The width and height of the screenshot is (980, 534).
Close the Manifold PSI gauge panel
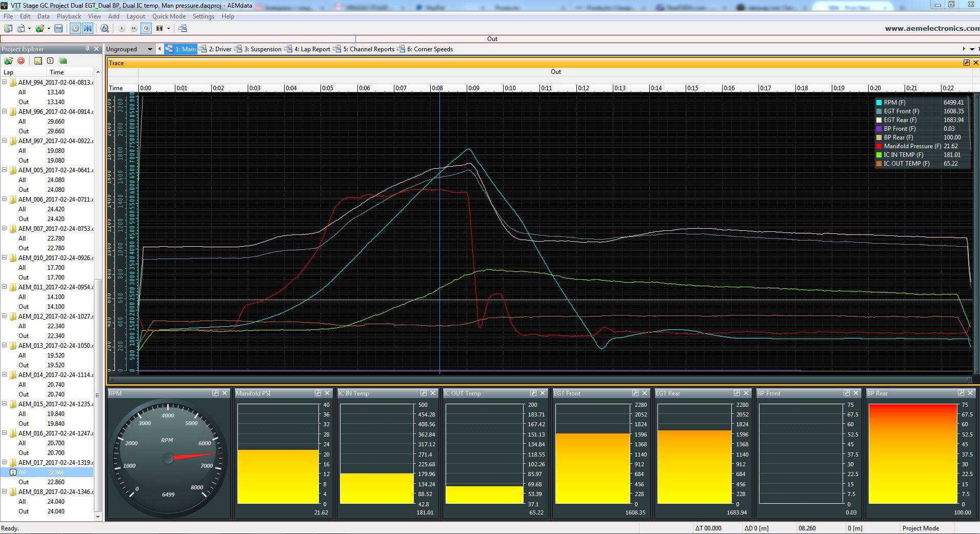(x=327, y=393)
